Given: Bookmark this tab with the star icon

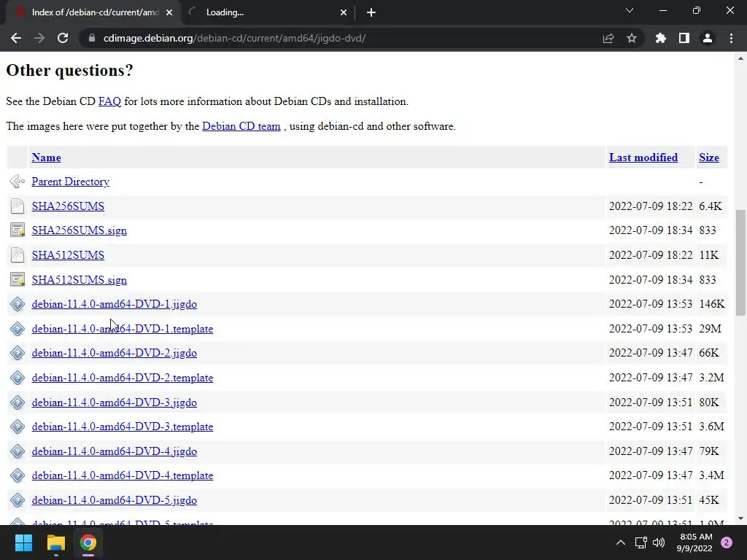Looking at the screenshot, I should point(632,38).
